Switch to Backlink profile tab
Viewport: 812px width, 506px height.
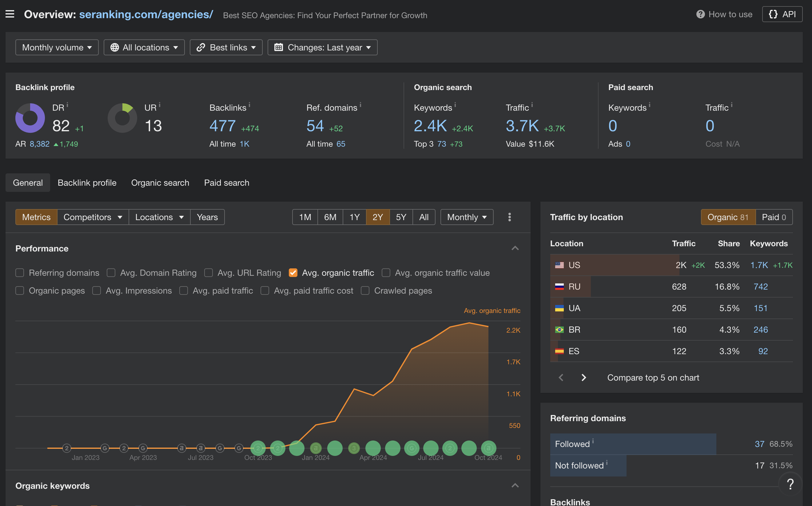coord(87,183)
